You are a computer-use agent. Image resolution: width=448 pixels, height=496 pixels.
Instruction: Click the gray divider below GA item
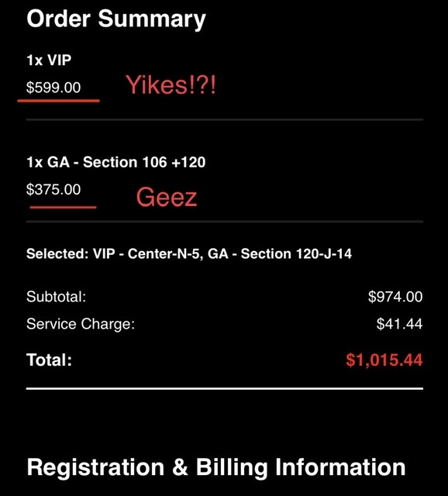tap(225, 222)
